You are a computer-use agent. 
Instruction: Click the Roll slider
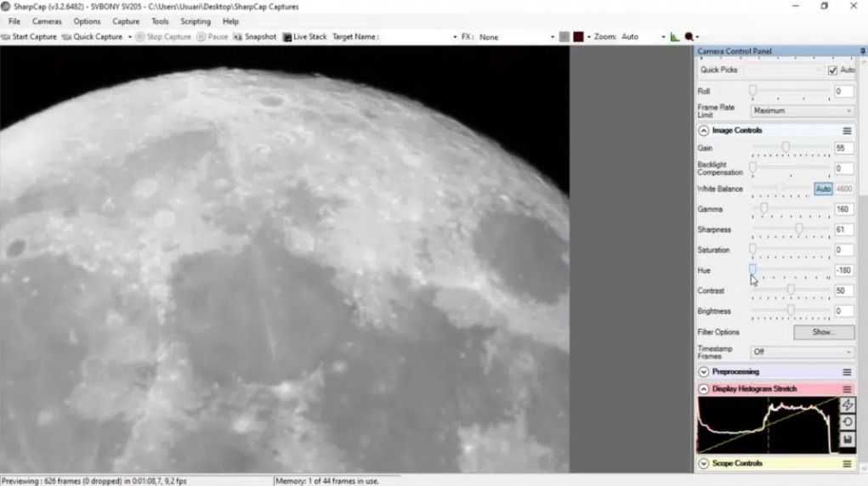coord(791,91)
